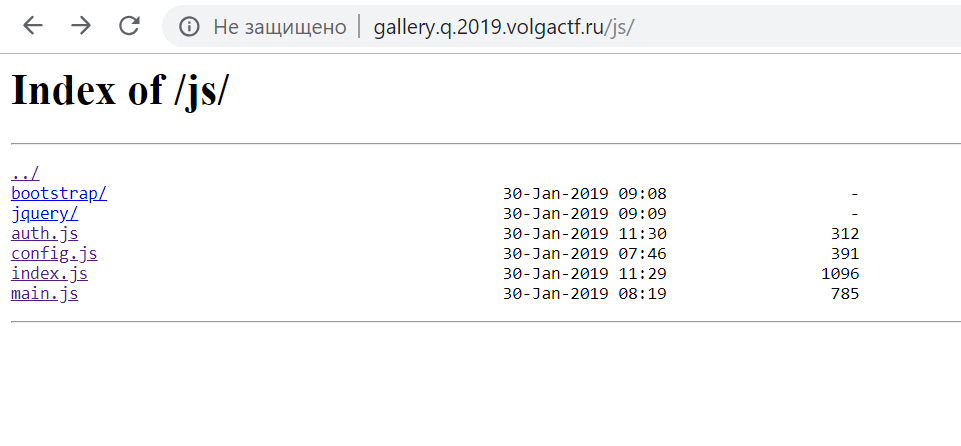961x446 pixels.
Task: Click the 785 file size of main.js
Action: pos(845,293)
